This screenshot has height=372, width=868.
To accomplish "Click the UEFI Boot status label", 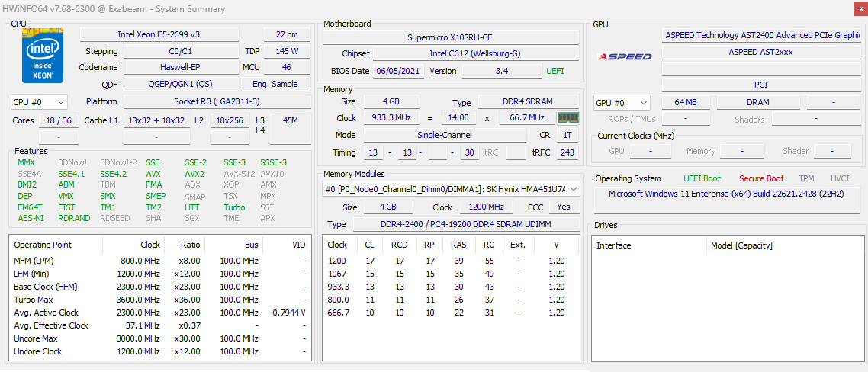I will point(702,178).
